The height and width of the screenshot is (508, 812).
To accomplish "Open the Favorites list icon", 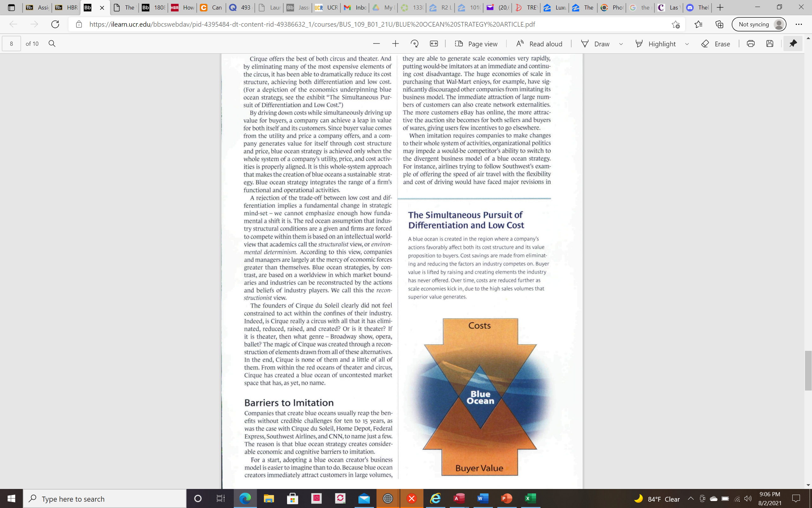I will (698, 24).
